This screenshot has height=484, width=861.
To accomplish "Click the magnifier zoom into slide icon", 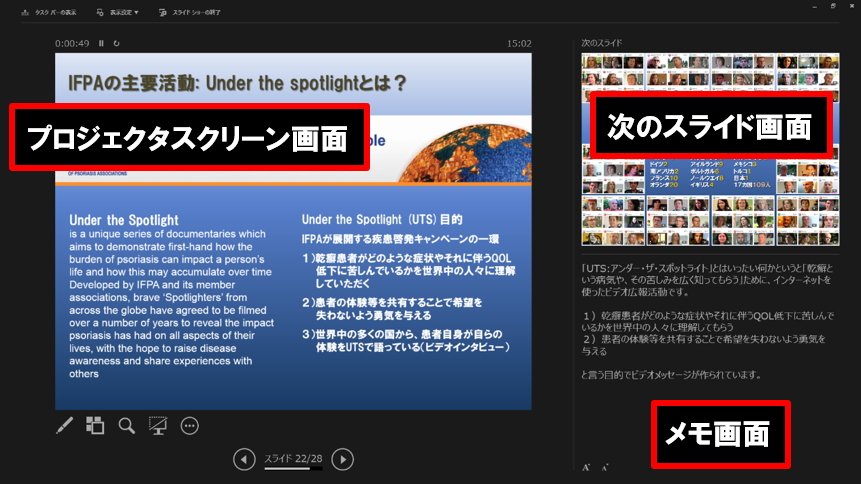I will tap(126, 426).
